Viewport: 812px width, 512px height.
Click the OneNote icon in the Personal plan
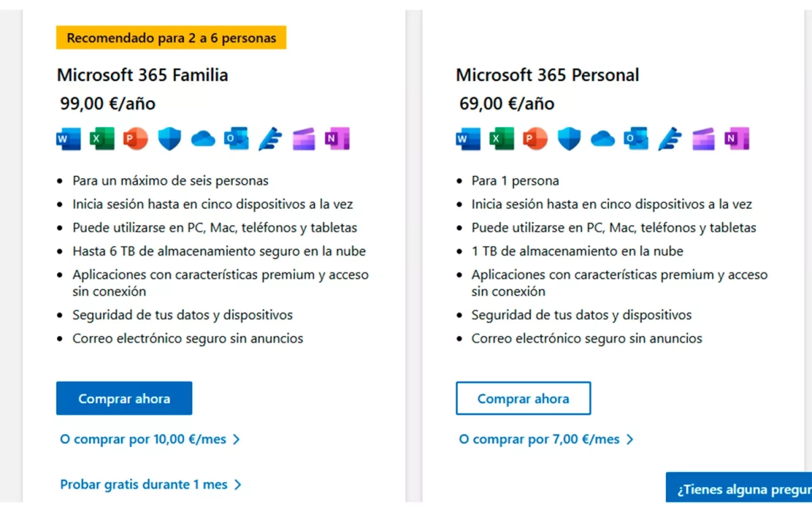click(736, 139)
